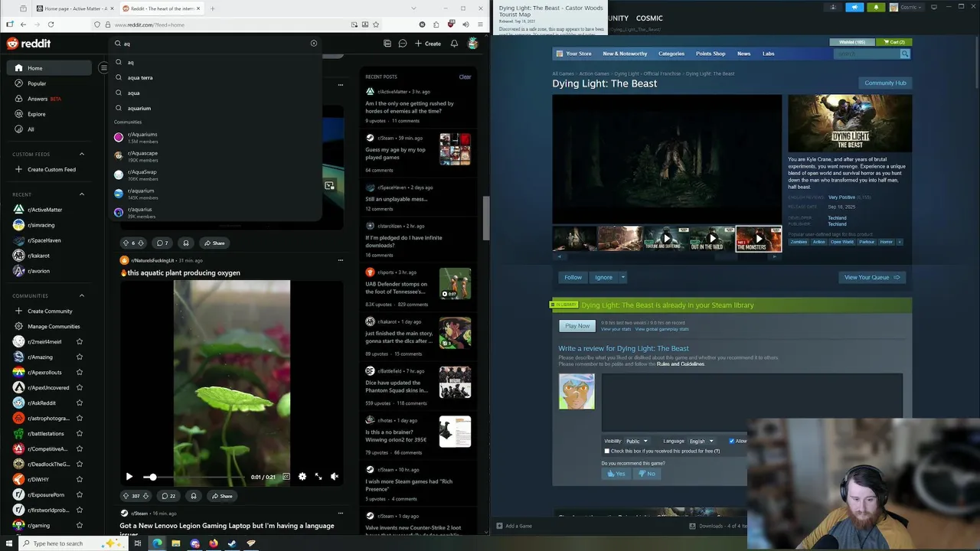Open a new browser tab

tap(213, 8)
